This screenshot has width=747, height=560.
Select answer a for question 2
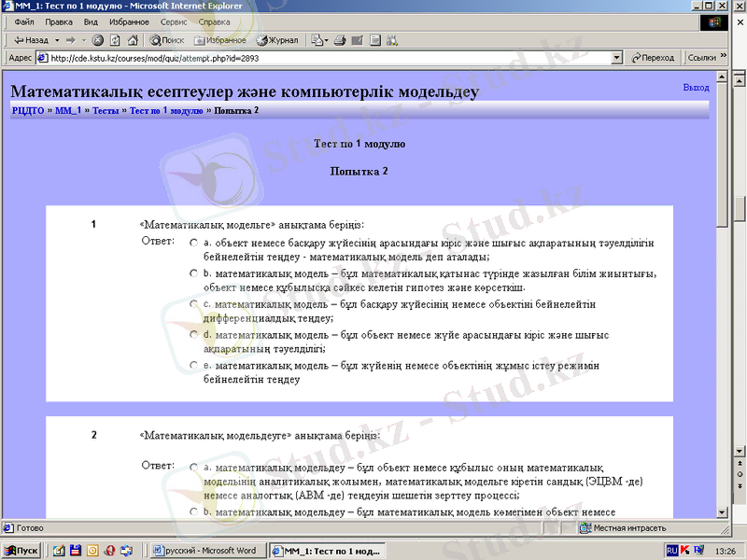[x=193, y=468]
